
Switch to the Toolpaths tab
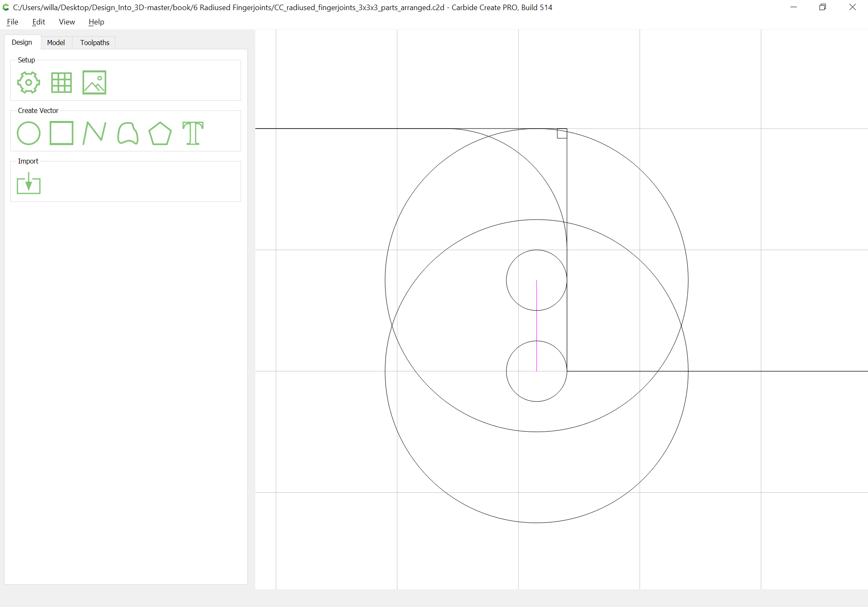point(95,43)
